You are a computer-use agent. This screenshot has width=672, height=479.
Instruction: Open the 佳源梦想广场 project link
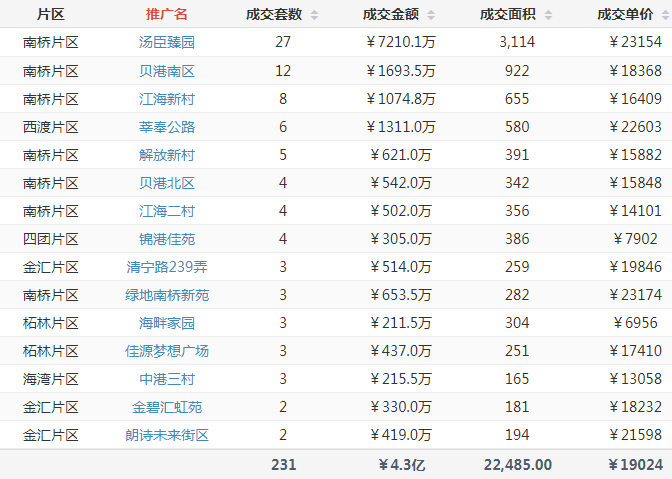pyautogui.click(x=167, y=351)
